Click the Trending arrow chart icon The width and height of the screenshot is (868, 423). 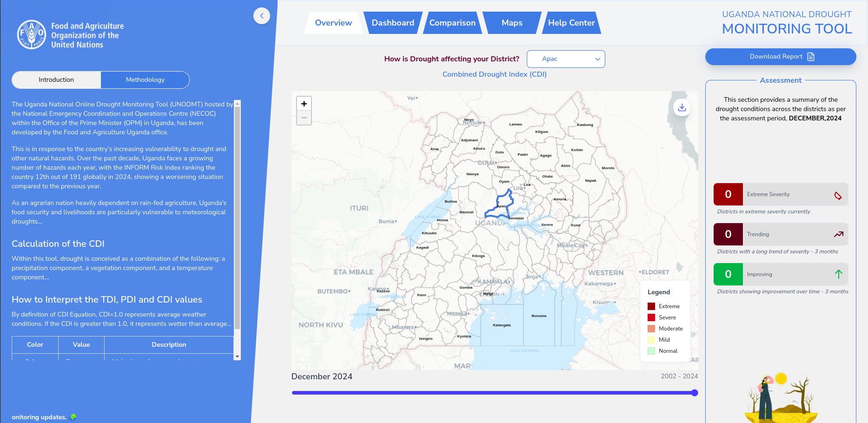point(839,234)
